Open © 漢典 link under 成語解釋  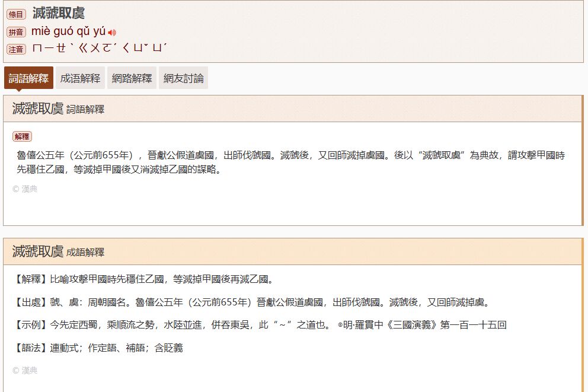pos(25,370)
